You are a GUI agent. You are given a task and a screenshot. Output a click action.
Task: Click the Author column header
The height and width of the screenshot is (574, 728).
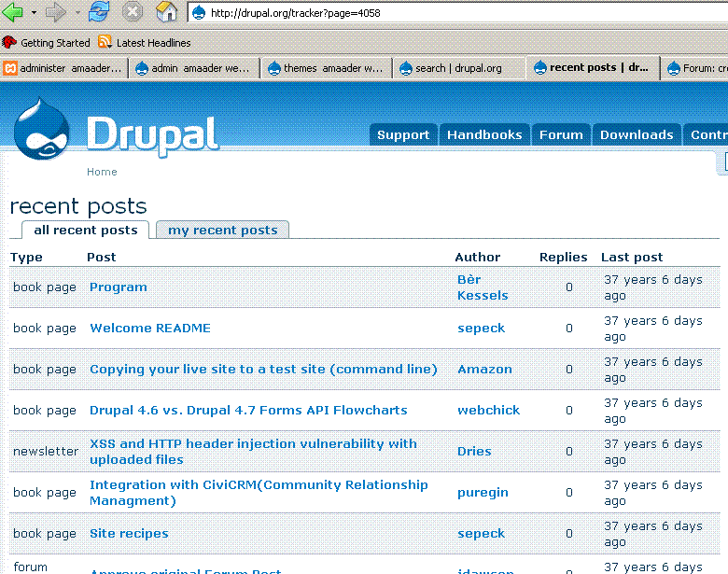coord(477,258)
